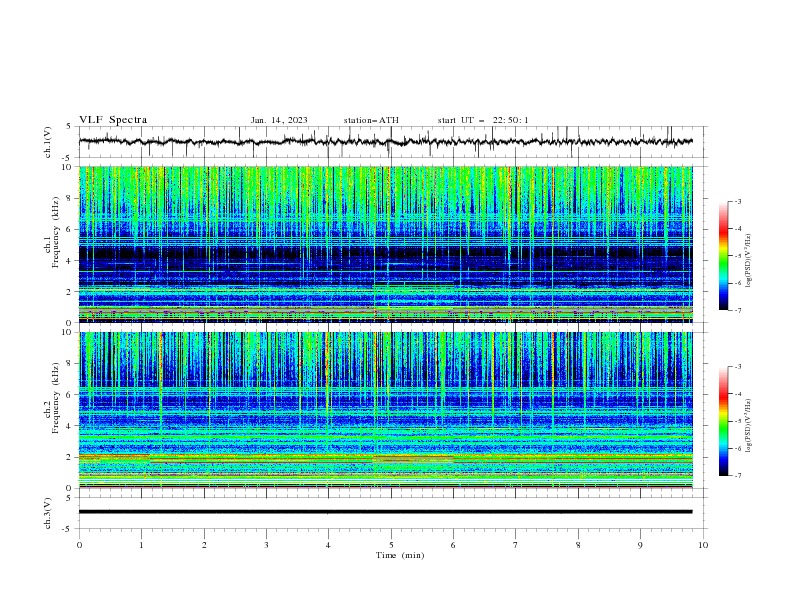Click the "station=ATH" label
The image size is (792, 612).
[x=371, y=120]
